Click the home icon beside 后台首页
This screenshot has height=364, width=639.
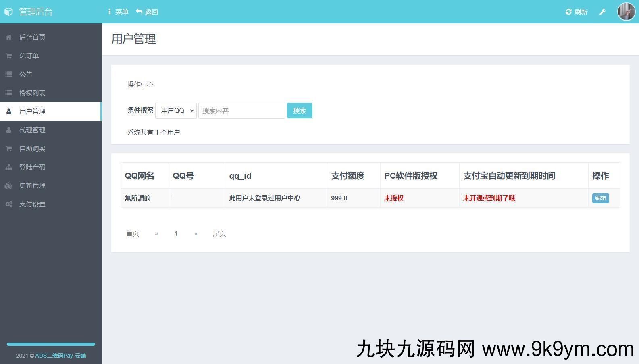[8, 37]
